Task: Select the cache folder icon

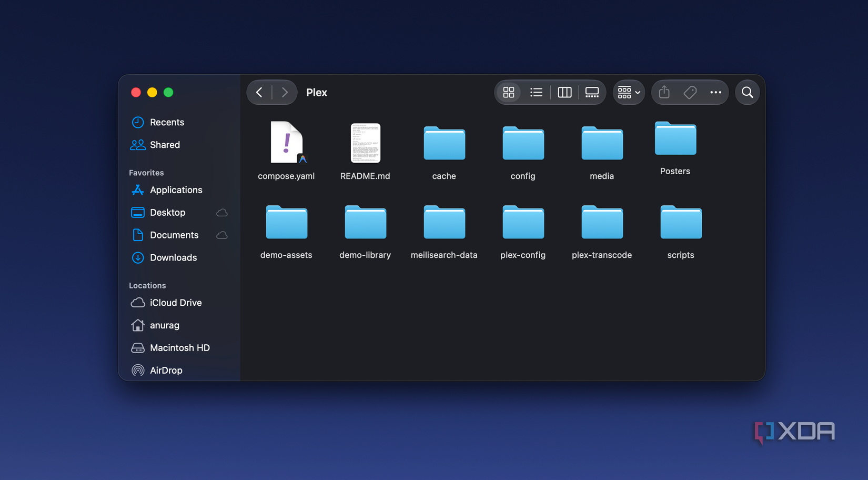Action: [x=445, y=143]
